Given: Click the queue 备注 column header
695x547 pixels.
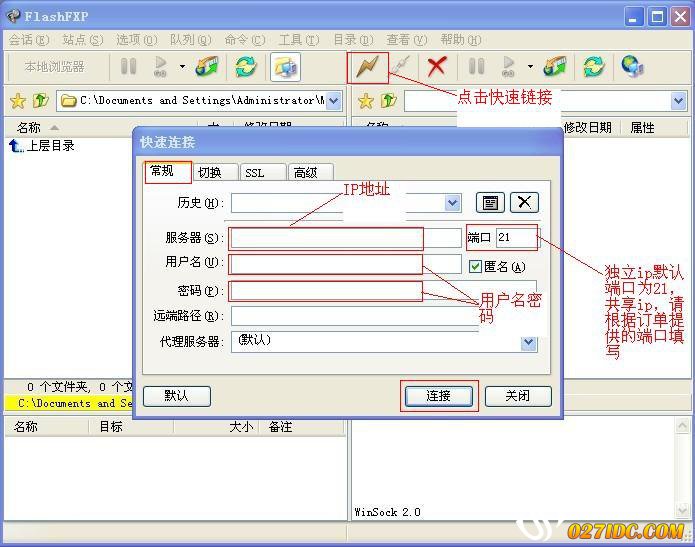Looking at the screenshot, I should pyautogui.click(x=301, y=427).
